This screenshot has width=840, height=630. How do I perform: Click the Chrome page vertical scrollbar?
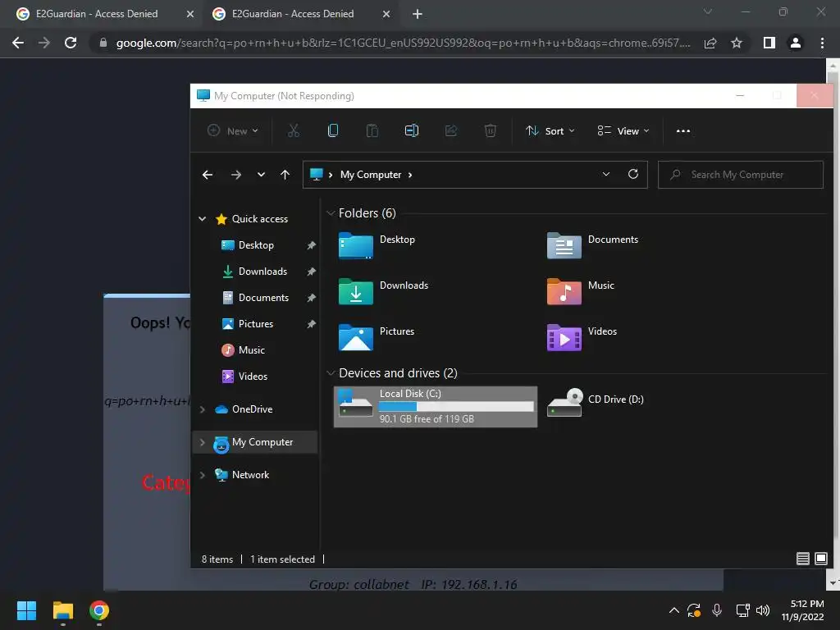[x=833, y=324]
